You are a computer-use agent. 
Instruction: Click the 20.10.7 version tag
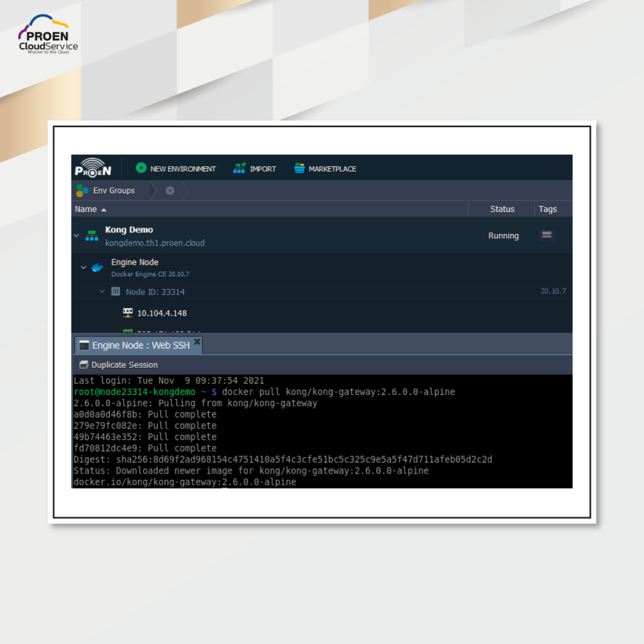(x=553, y=291)
